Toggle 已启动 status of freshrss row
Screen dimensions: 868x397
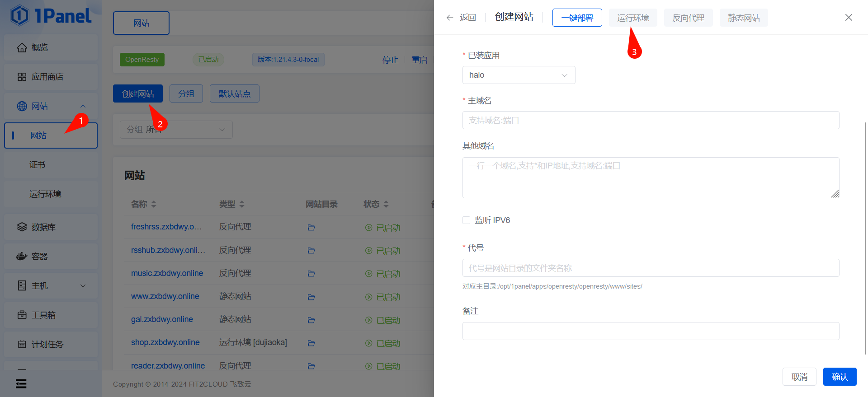click(383, 228)
